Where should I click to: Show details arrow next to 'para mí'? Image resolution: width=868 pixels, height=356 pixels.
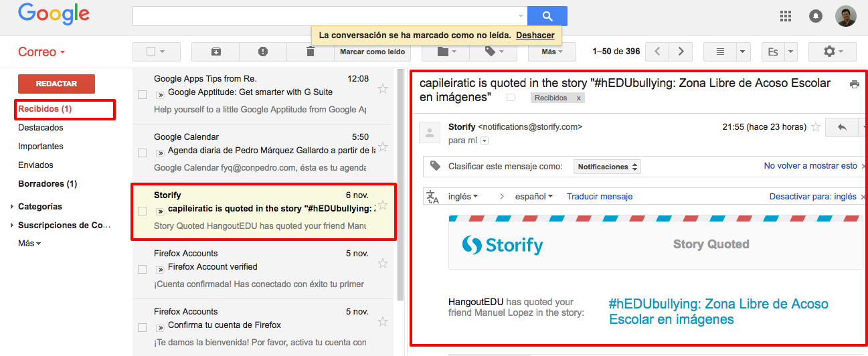click(485, 141)
